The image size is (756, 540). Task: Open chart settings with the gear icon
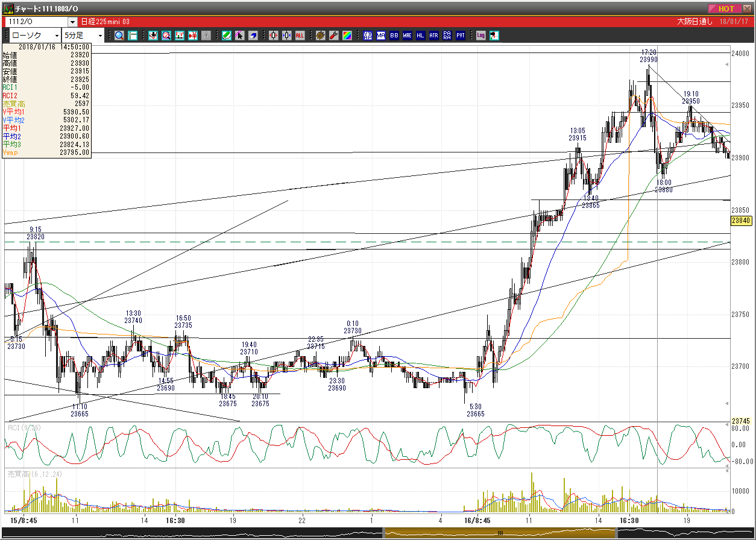pos(320,35)
